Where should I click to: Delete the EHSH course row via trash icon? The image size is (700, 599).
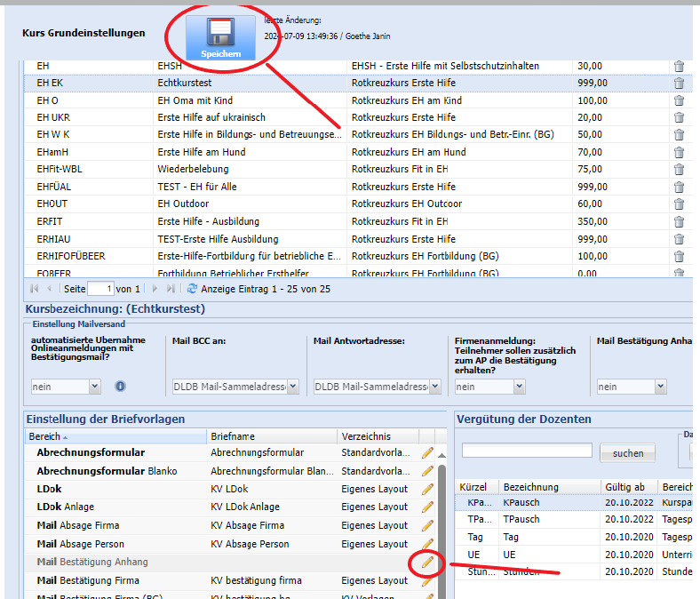coord(679,66)
